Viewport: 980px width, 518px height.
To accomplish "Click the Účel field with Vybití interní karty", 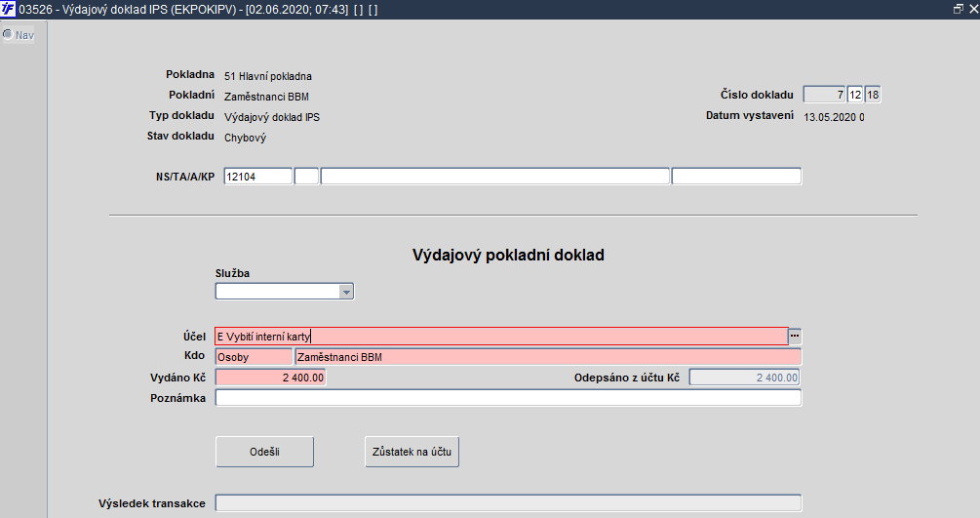I will [x=501, y=336].
